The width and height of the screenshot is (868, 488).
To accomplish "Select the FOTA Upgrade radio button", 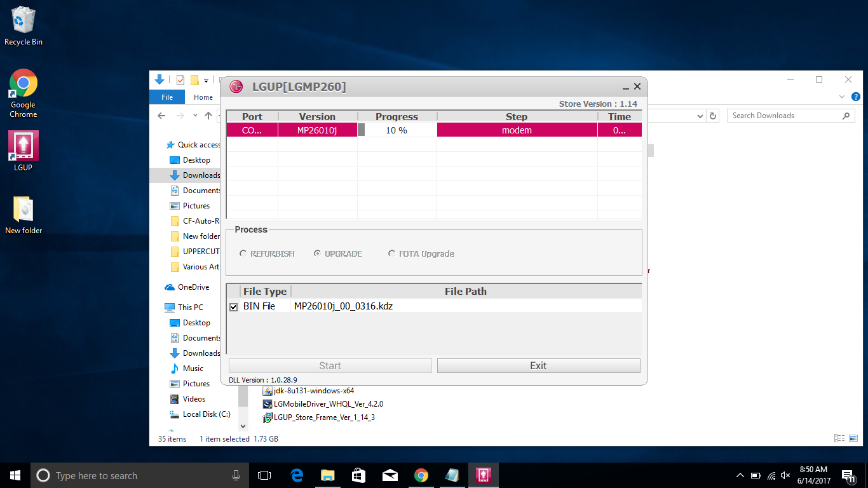I will (x=392, y=254).
